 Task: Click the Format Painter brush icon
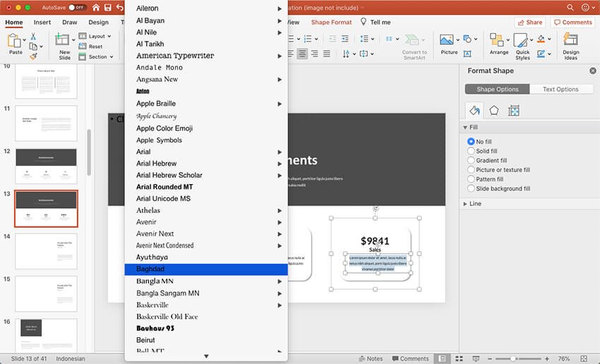coord(33,56)
